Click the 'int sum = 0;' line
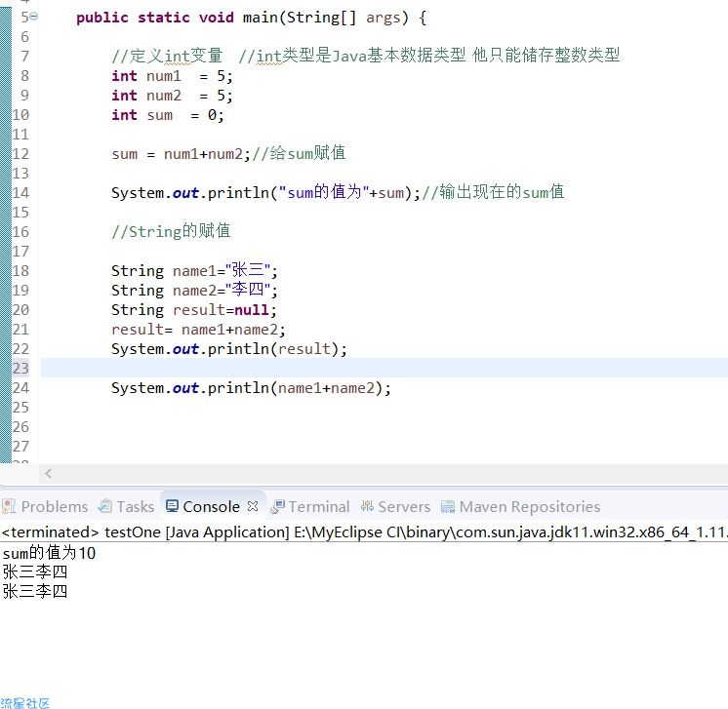 168,115
